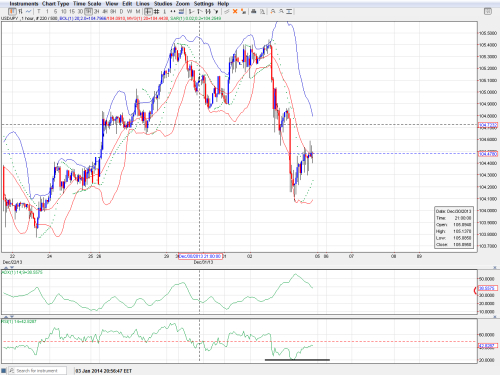Click the print chart icon
The height and width of the screenshot is (375, 500).
coord(254,11)
